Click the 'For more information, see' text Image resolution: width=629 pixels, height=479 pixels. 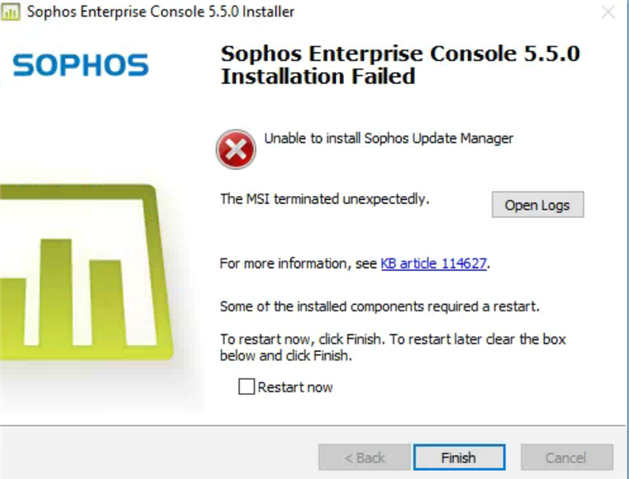coord(298,264)
